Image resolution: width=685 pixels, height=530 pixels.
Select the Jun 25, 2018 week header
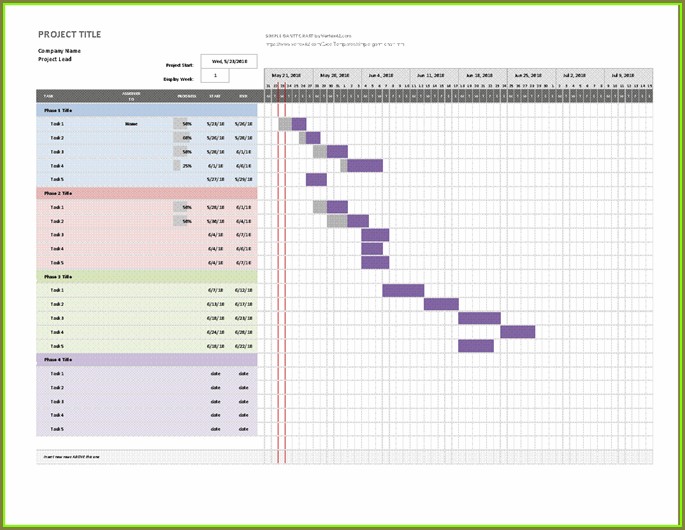pos(531,75)
